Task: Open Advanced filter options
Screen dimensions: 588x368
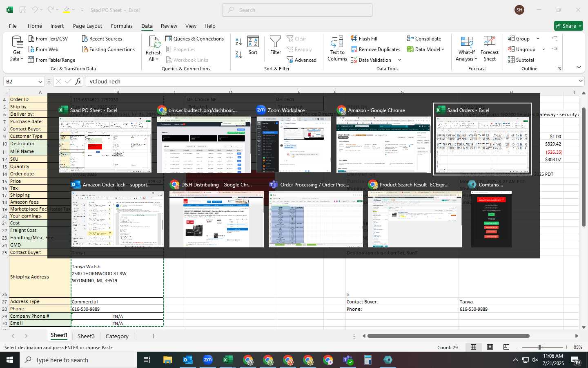Action: [x=301, y=60]
